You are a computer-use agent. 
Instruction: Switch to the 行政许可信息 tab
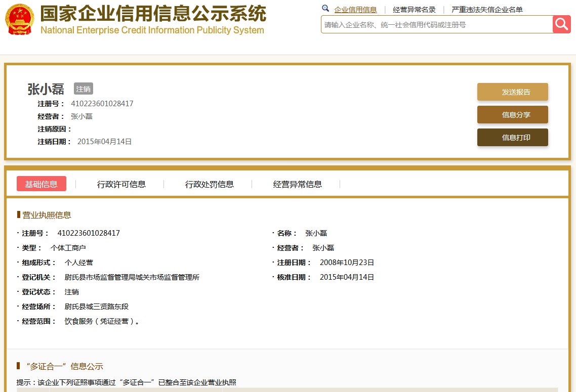121,184
